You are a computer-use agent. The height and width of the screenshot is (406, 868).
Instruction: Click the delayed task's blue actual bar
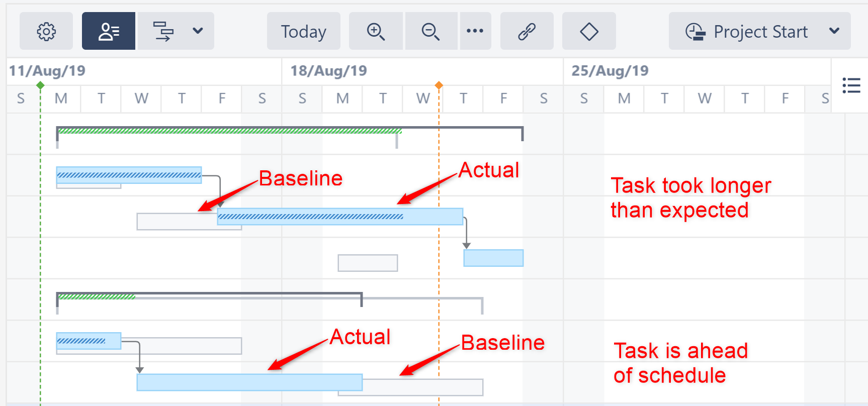(x=340, y=217)
